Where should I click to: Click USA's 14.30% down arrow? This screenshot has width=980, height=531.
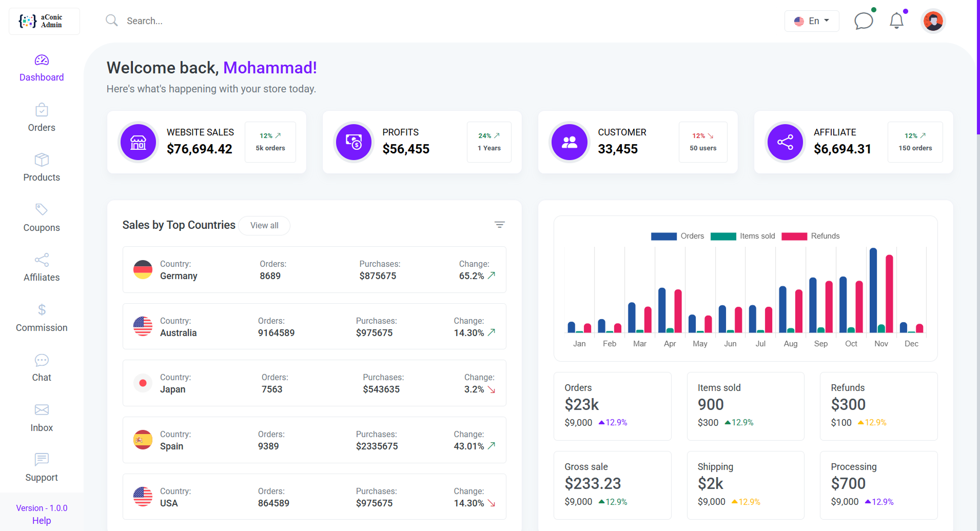point(492,503)
